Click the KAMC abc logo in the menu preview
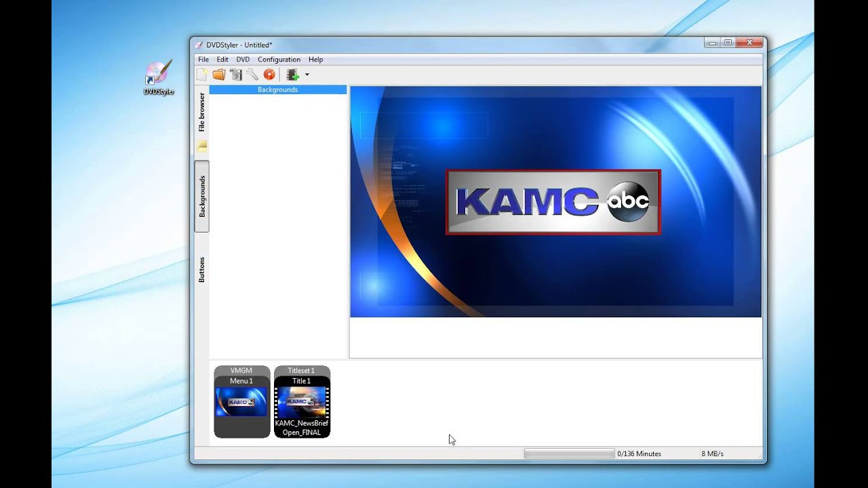 (x=553, y=202)
